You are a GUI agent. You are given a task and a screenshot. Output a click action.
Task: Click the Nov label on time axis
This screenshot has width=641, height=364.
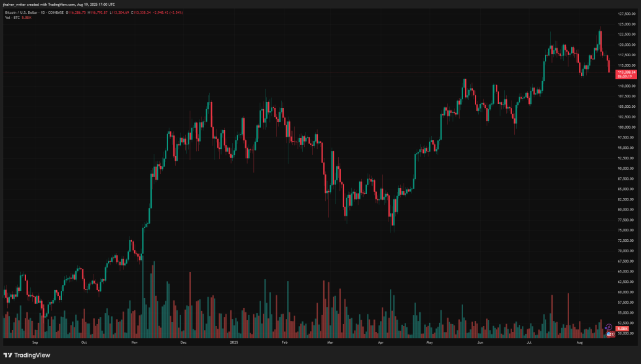(x=133, y=342)
